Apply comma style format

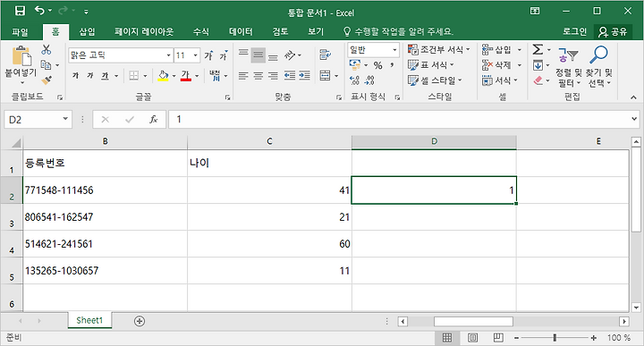[393, 65]
